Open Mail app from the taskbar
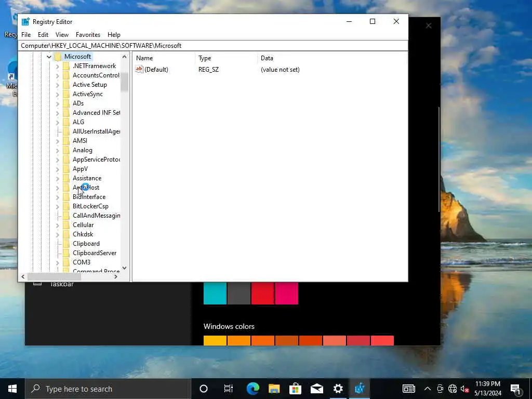Viewport: 532px width, 399px height. click(317, 389)
